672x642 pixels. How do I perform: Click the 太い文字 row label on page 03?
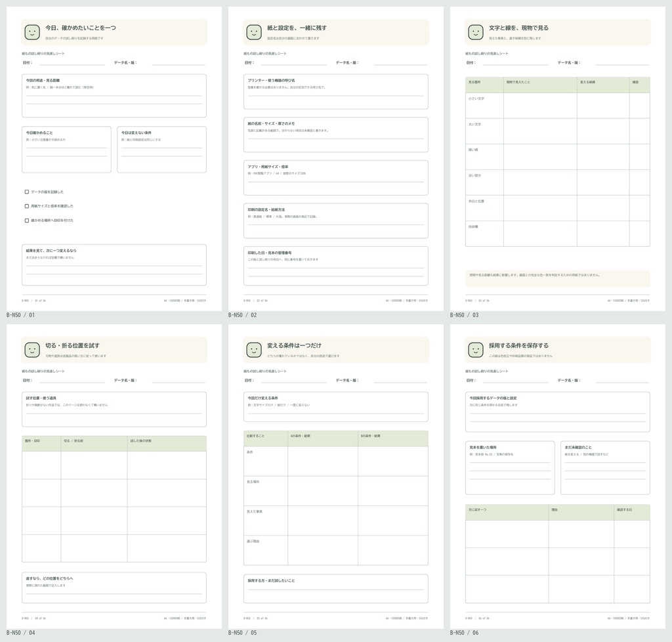coord(475,124)
